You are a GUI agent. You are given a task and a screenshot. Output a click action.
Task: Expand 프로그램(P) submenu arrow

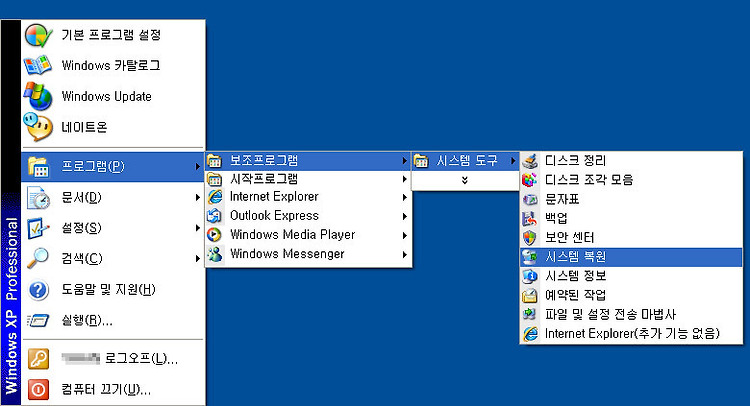tap(197, 167)
